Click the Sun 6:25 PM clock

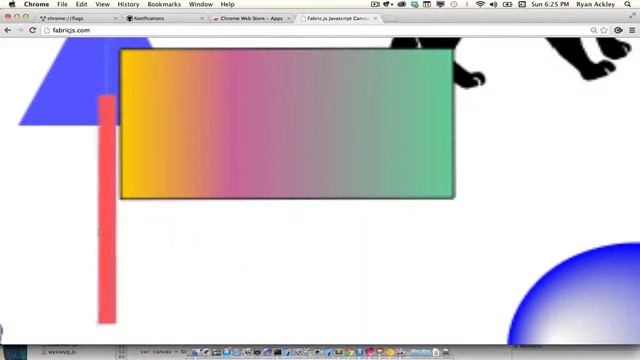pos(550,4)
